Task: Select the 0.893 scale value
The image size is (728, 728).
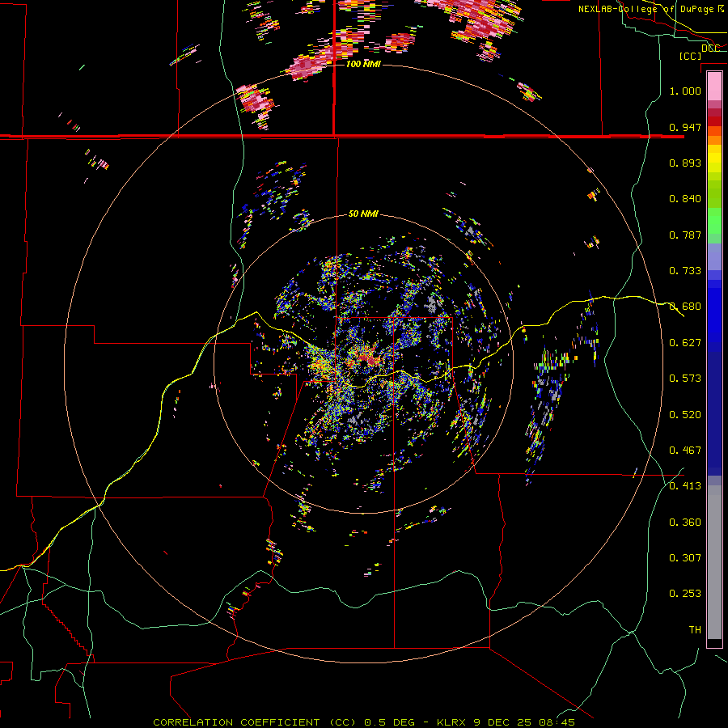Action: 685,163
